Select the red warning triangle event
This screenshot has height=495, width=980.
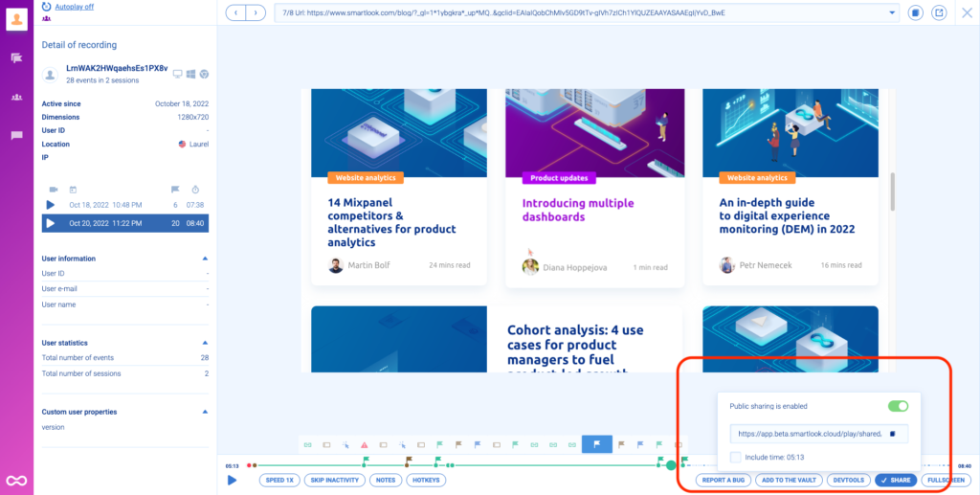pos(365,445)
